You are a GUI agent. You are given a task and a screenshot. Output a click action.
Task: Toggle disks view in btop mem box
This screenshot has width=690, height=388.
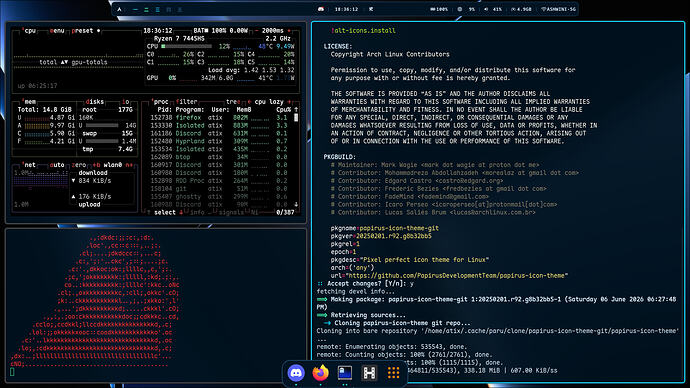95,102
